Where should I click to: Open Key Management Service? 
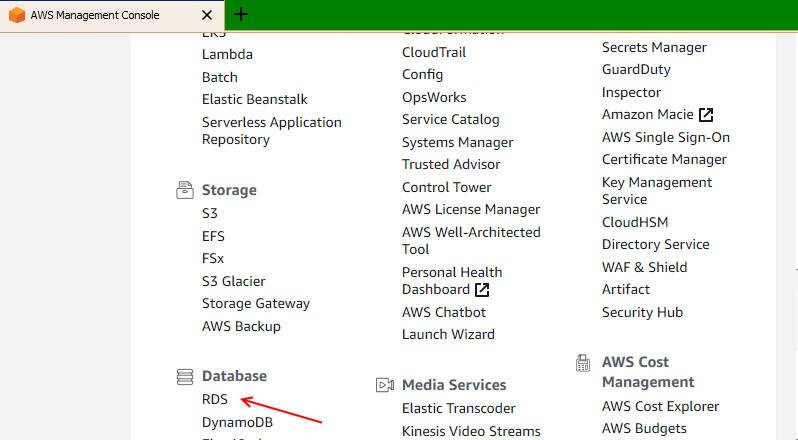[657, 191]
